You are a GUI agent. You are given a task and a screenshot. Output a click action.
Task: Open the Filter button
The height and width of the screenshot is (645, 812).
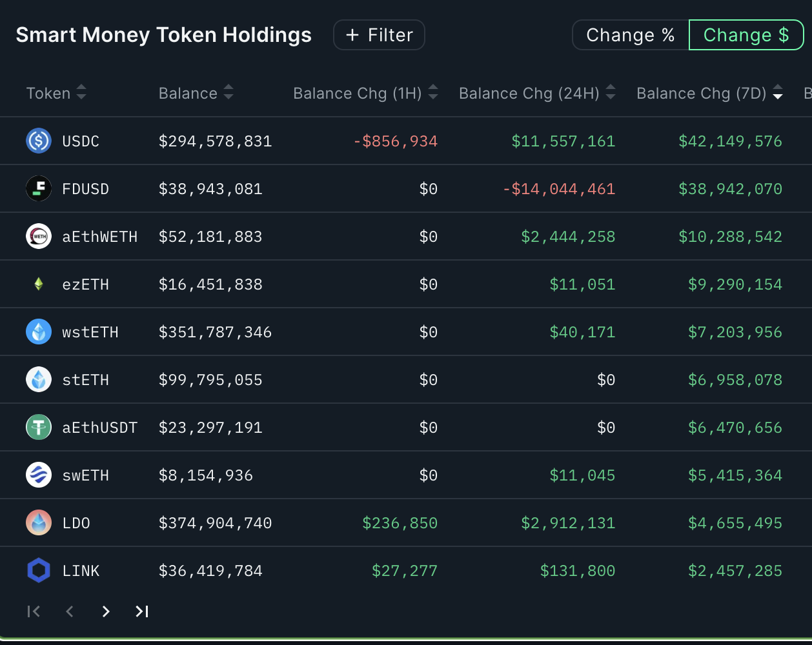click(379, 35)
